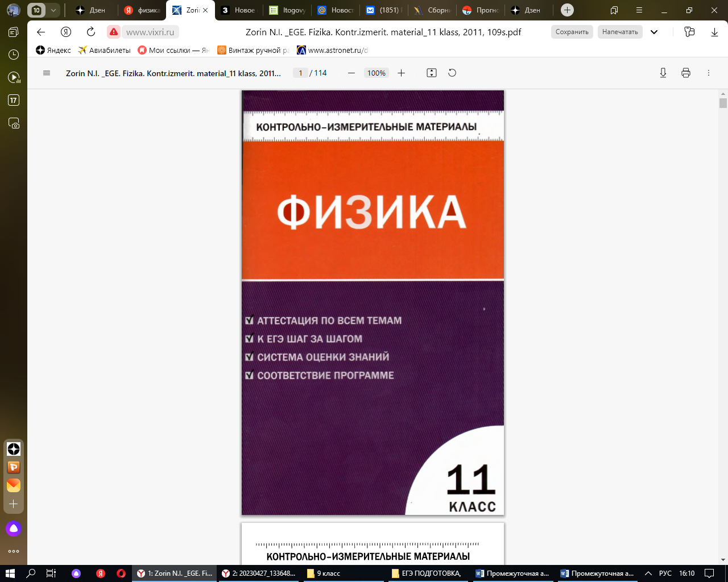Rotate the document with the rotate icon

452,73
